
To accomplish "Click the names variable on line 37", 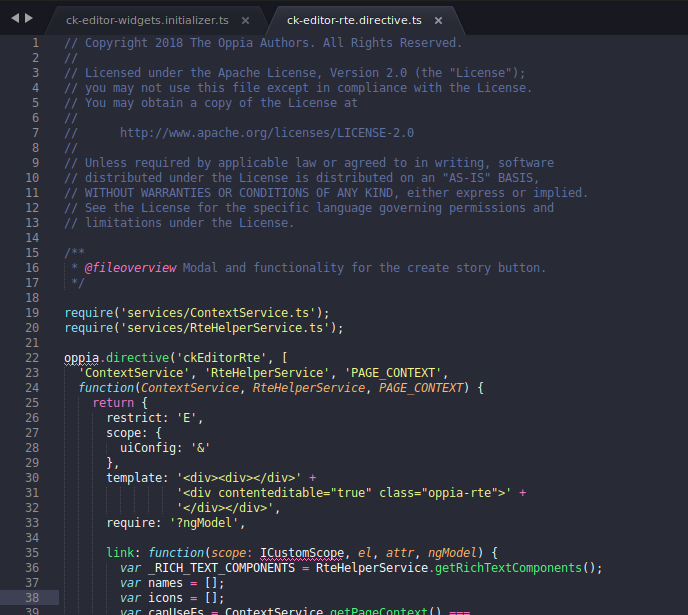I will pyautogui.click(x=165, y=583).
